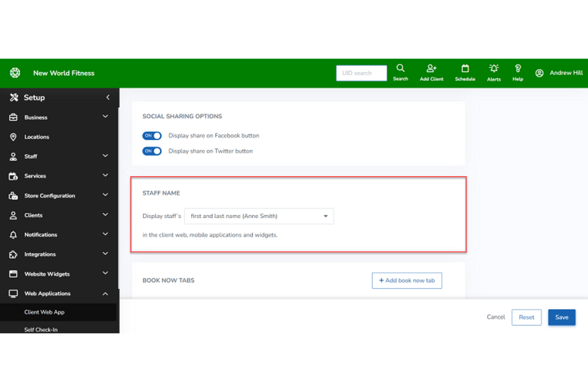Open Search via the magnifier icon

click(400, 68)
